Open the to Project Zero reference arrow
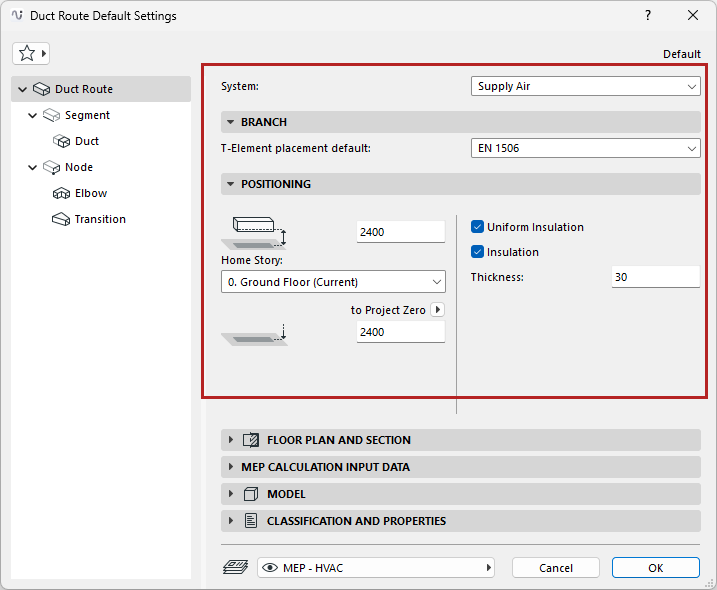 [x=438, y=310]
